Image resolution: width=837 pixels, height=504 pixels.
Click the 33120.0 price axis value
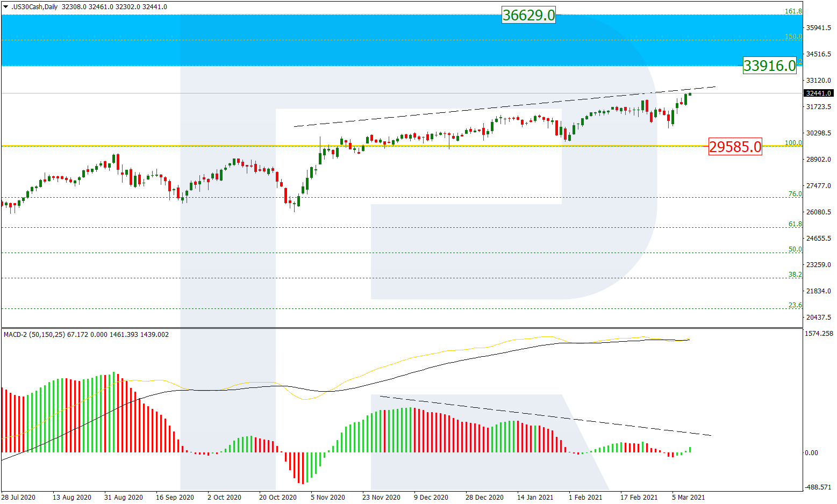point(818,80)
